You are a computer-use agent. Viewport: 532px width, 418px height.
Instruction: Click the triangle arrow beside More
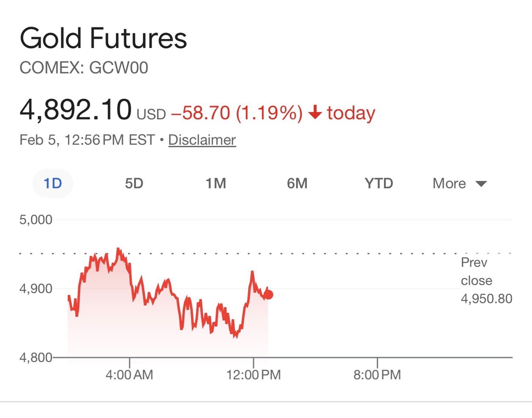point(481,184)
